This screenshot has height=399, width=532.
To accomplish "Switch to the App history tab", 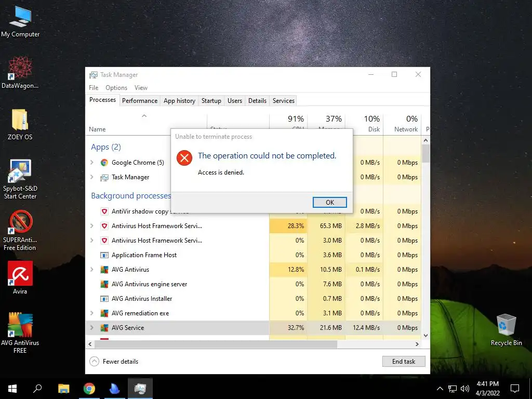I will click(179, 101).
